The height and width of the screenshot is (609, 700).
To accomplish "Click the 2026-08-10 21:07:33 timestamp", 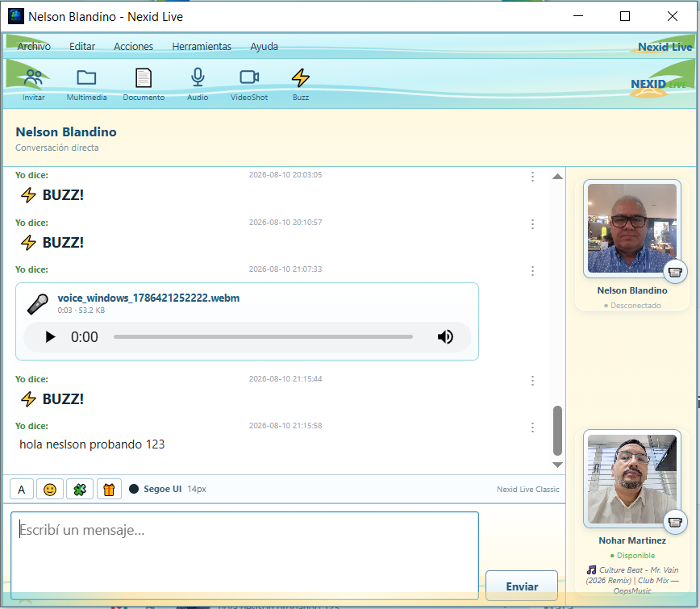I will (x=285, y=269).
